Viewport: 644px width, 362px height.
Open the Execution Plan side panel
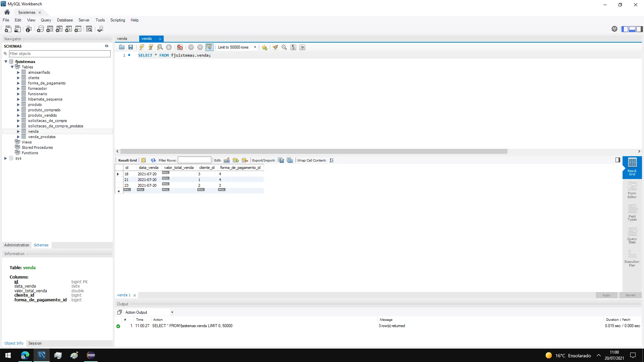632,258
